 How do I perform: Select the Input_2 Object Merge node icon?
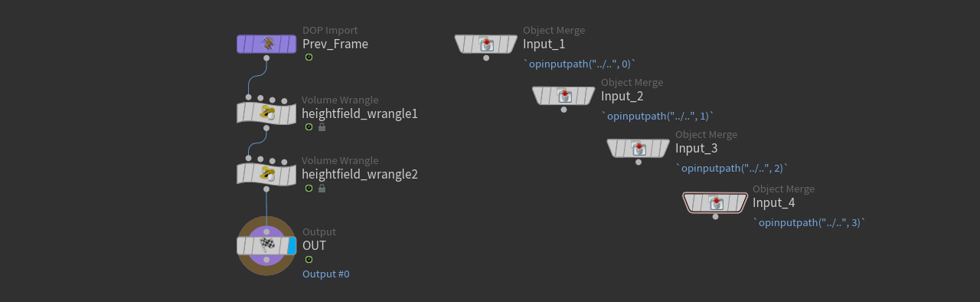[563, 96]
